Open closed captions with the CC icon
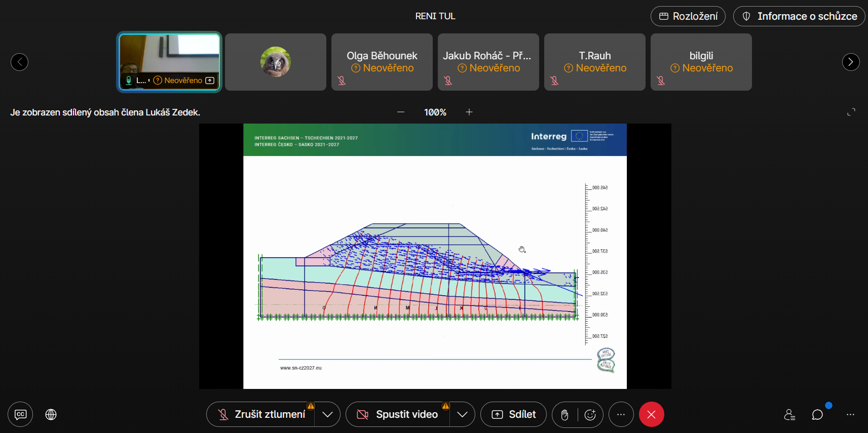868x433 pixels. click(20, 414)
